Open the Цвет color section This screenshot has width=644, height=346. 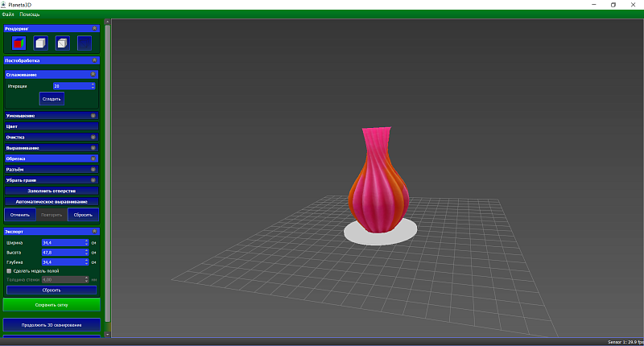(52, 126)
